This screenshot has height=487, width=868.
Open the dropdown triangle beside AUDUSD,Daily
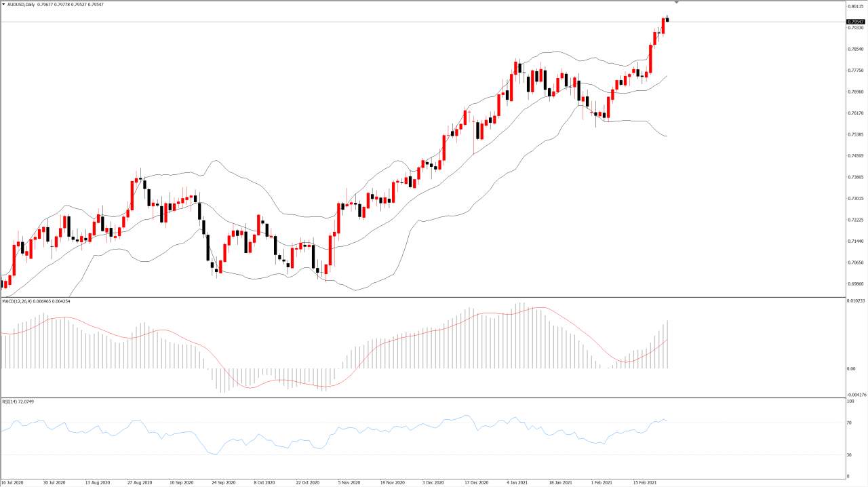pyautogui.click(x=3, y=4)
